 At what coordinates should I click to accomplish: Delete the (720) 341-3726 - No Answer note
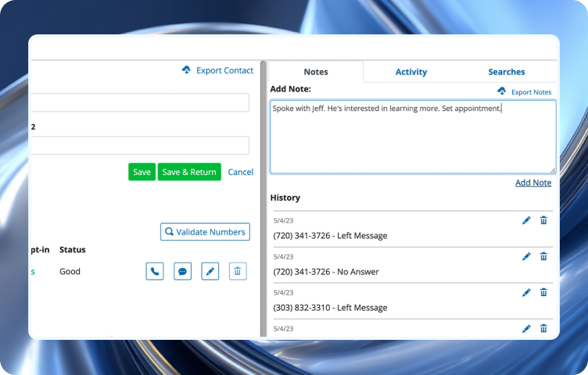click(543, 256)
